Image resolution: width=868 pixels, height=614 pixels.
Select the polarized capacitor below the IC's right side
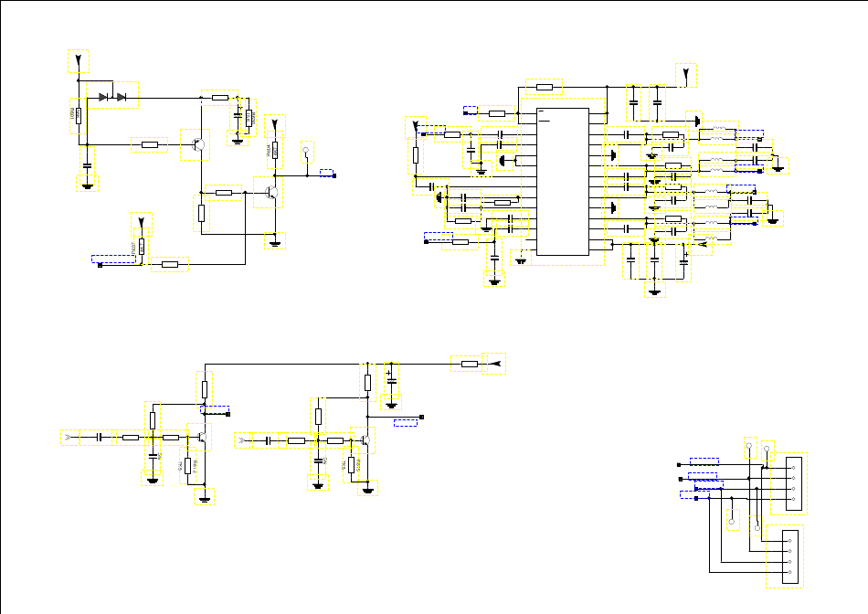coord(683,262)
